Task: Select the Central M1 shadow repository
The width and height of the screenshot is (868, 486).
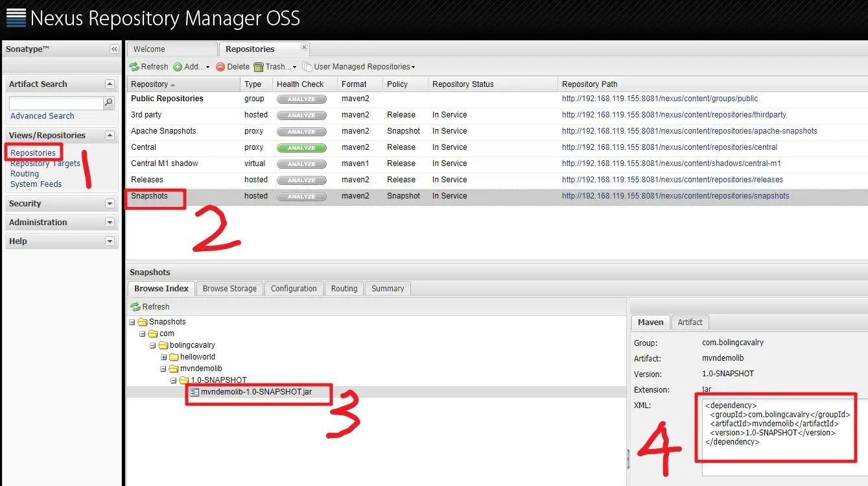Action: 497,164
